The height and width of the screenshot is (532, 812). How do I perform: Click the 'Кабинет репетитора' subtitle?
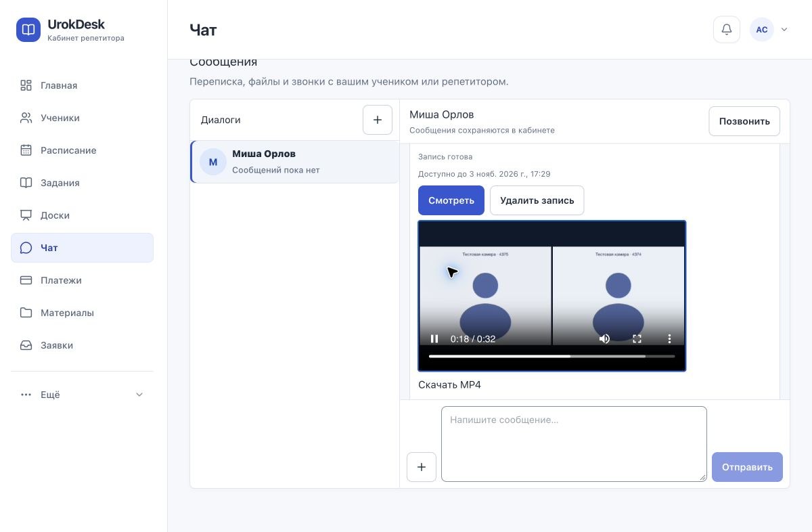(86, 39)
